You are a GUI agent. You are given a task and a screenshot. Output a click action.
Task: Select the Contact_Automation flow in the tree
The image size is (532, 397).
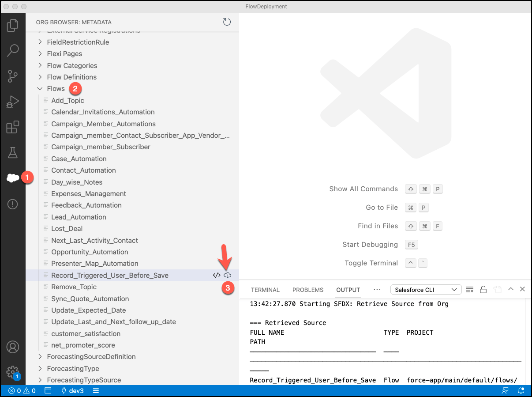83,170
